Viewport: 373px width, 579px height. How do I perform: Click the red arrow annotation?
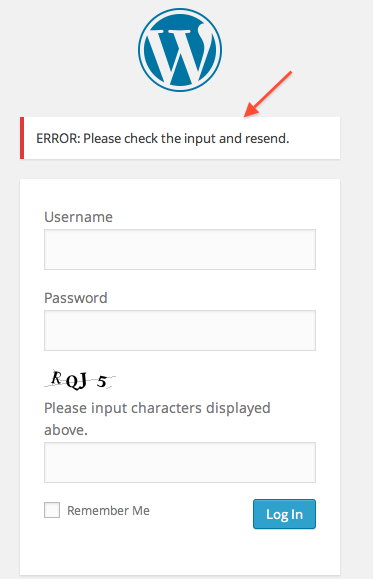coord(268,94)
